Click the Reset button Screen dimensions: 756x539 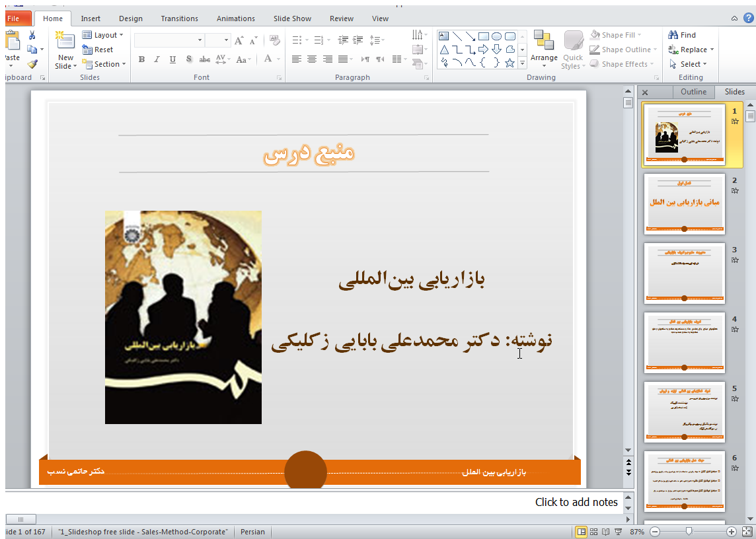pos(97,49)
